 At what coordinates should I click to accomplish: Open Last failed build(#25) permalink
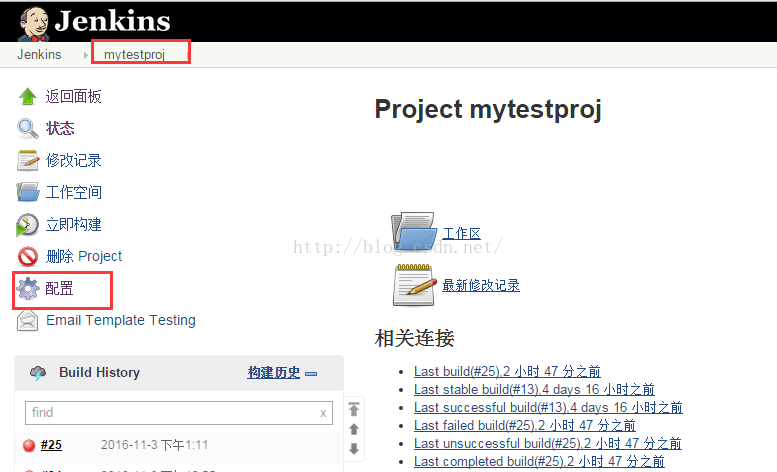[x=524, y=425]
